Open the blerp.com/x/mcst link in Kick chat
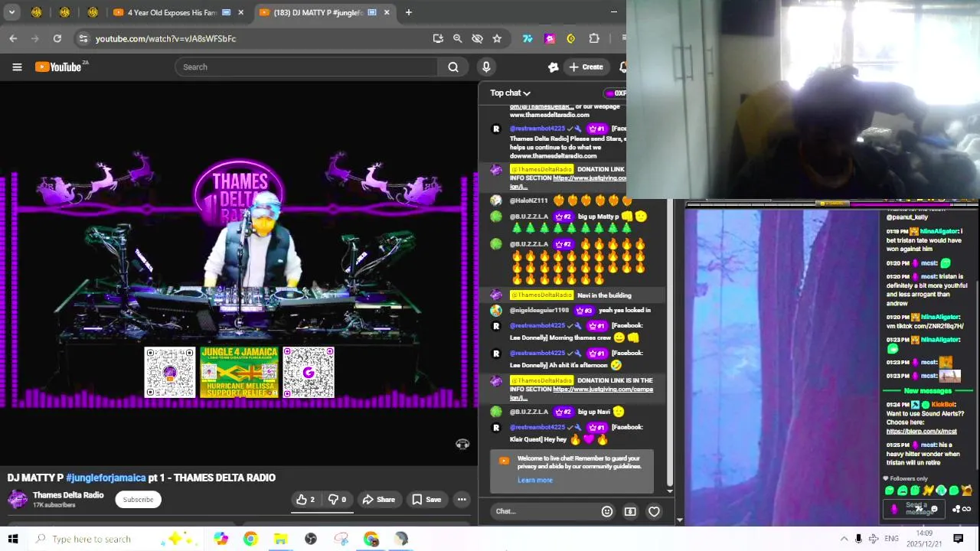The width and height of the screenshot is (980, 551). click(x=921, y=432)
